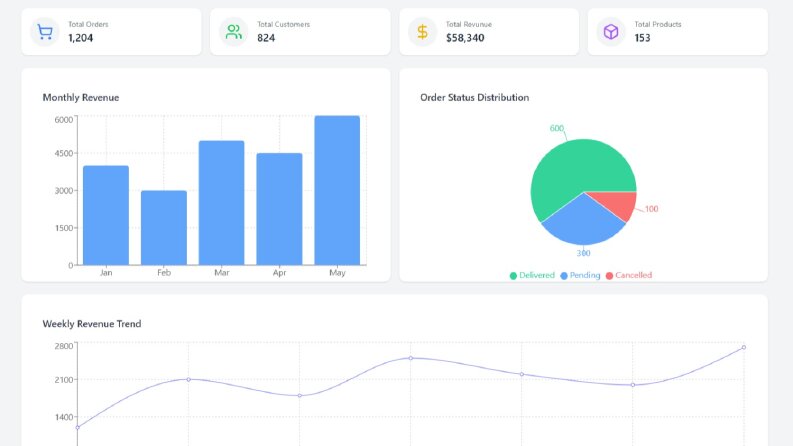Click the last, highest data point on weekly trend

743,347
